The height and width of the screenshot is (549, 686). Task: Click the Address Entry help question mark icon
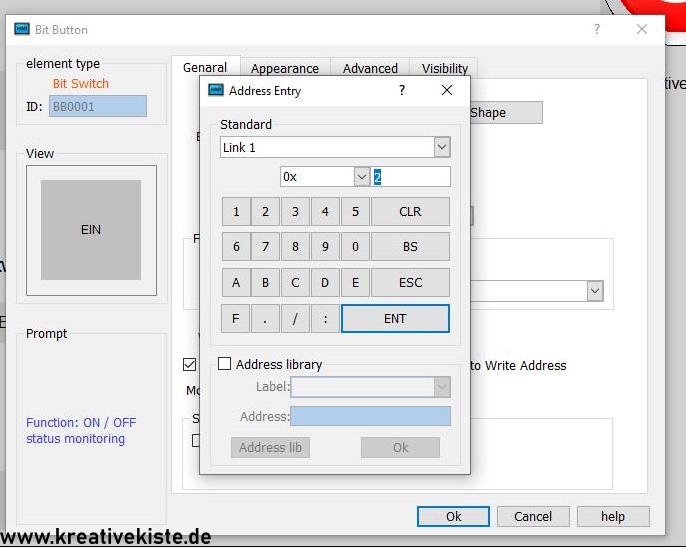(x=402, y=90)
